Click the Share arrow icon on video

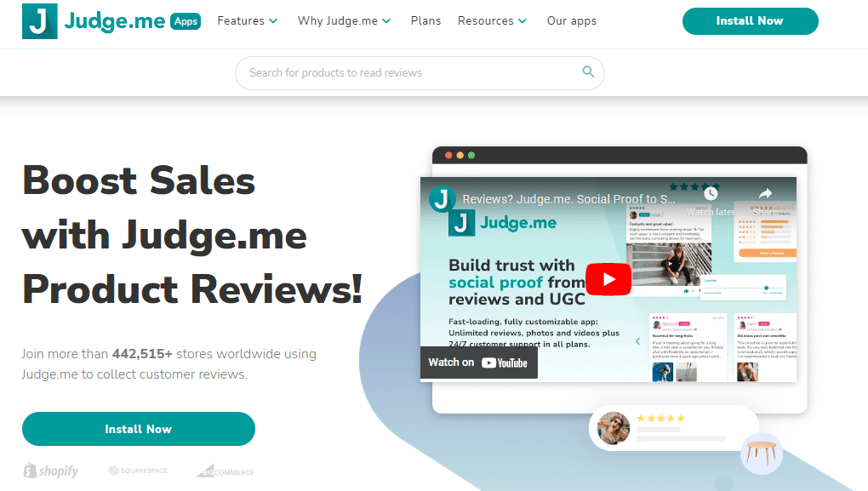tap(764, 194)
